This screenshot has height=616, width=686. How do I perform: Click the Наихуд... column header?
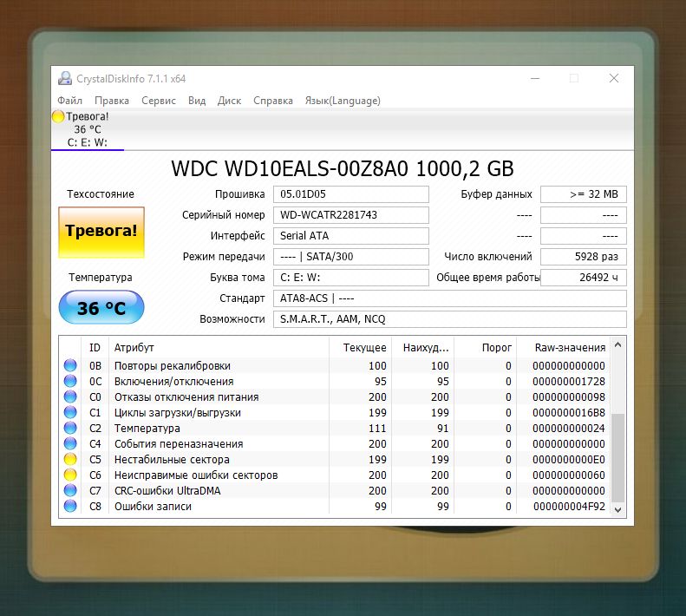tap(423, 348)
